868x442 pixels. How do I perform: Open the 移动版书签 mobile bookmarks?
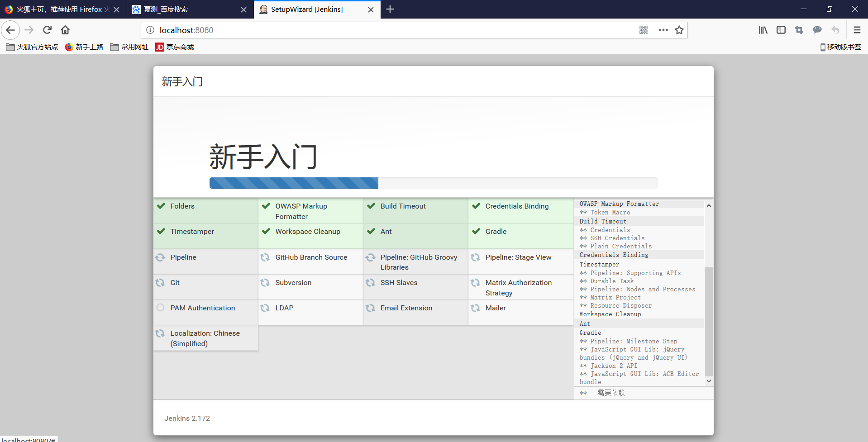tap(840, 47)
